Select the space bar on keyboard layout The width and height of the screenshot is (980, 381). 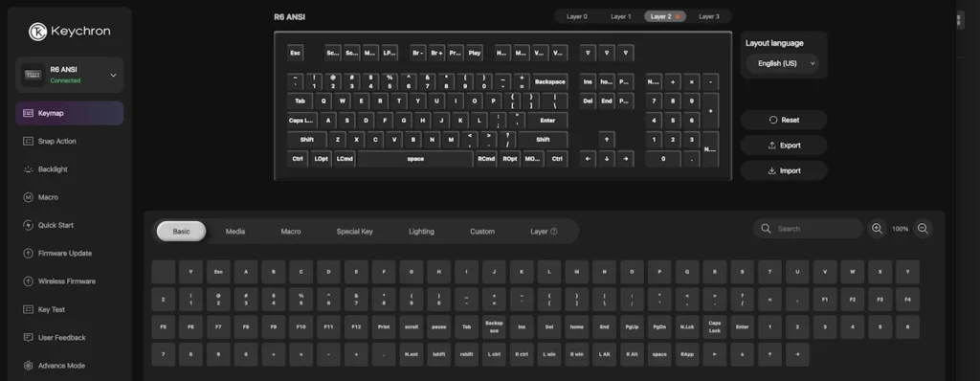415,159
